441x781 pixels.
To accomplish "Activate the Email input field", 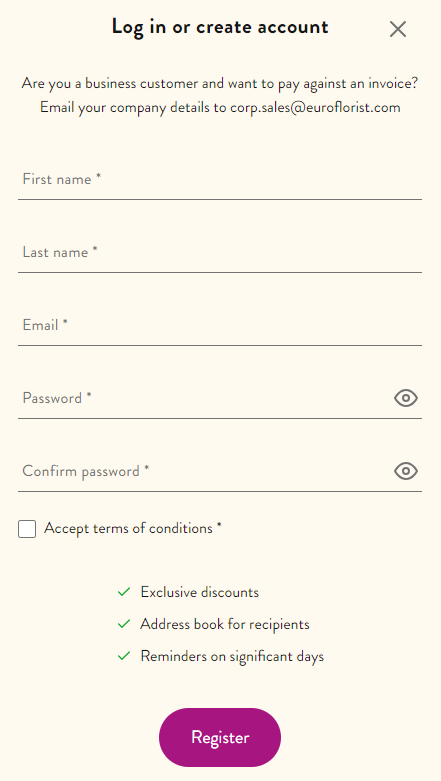I will point(220,325).
